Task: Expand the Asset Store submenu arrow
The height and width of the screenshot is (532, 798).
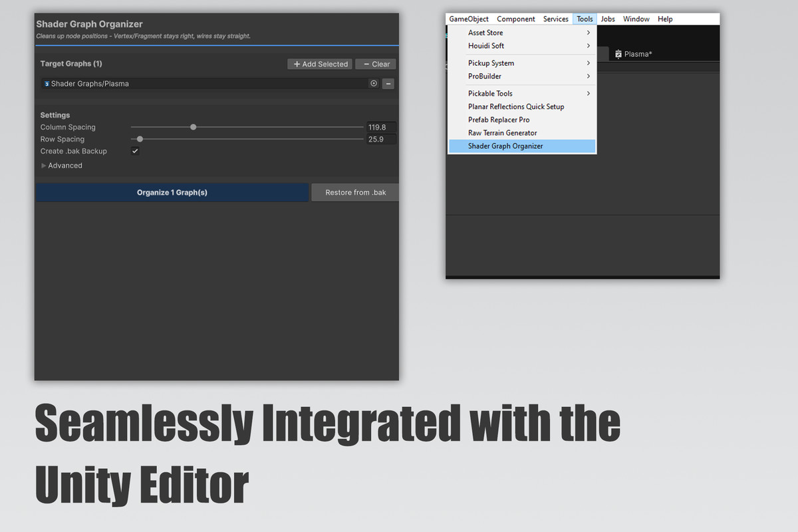Action: point(589,33)
